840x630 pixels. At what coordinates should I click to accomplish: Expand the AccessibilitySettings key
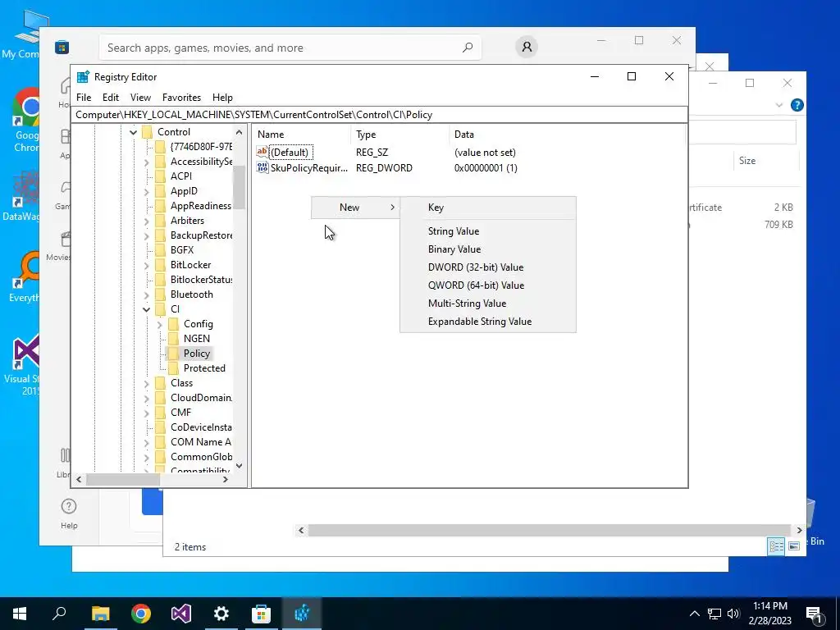(146, 162)
